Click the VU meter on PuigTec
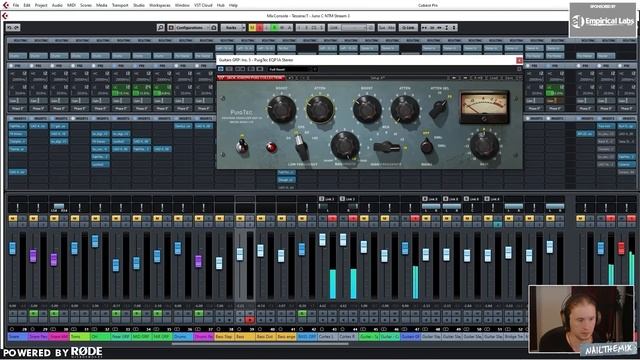Viewport: 640px width, 360px height. [484, 107]
